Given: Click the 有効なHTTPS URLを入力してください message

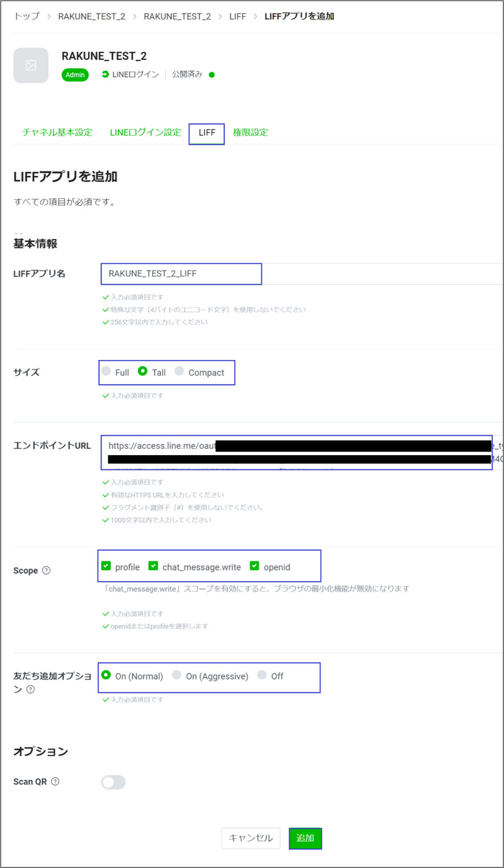Looking at the screenshot, I should click(x=167, y=495).
